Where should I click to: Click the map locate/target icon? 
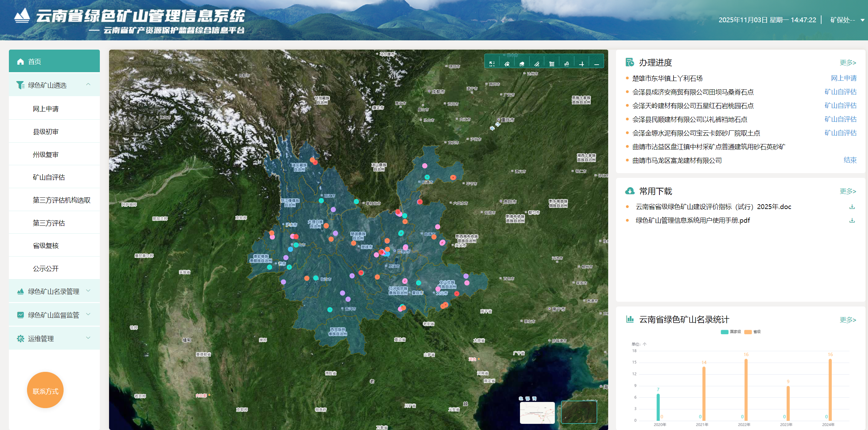pos(507,64)
